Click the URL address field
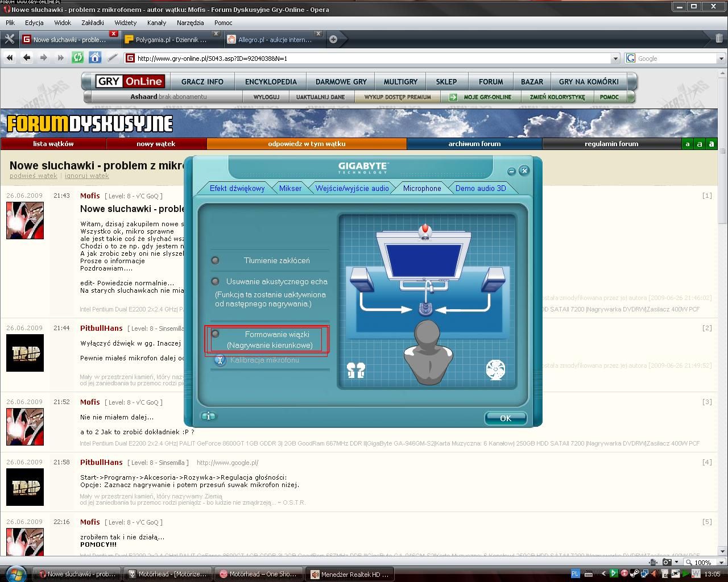The height and width of the screenshot is (582, 728). point(373,58)
